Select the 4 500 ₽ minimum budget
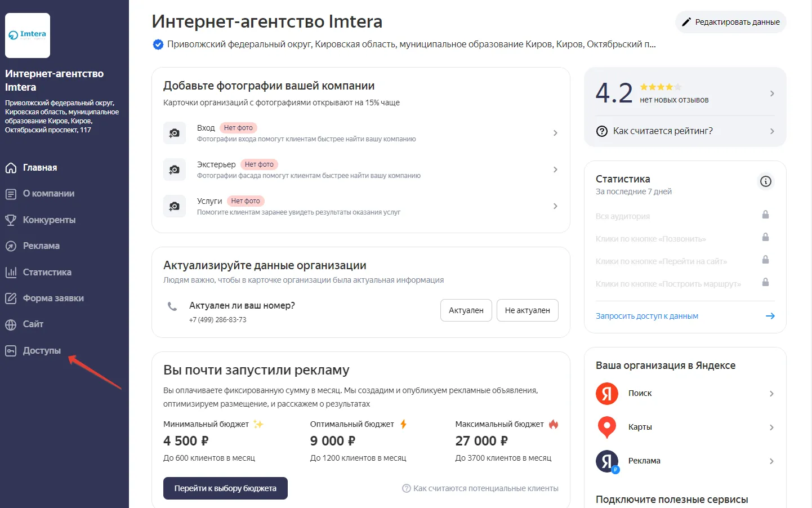 click(x=186, y=441)
